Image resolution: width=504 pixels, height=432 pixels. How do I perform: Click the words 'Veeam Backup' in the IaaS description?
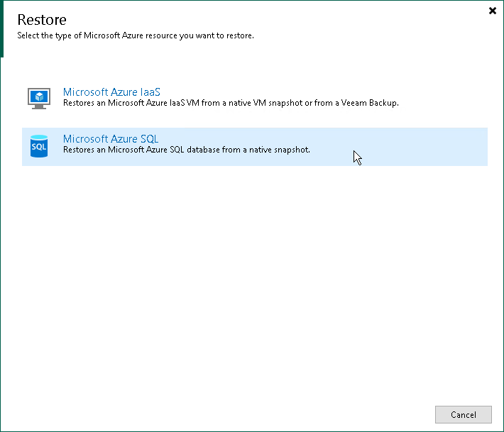pos(370,103)
